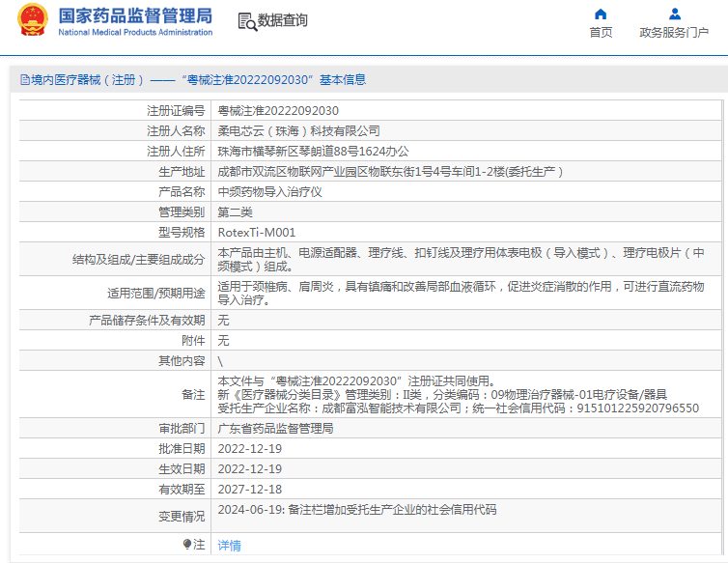728x563 pixels.
Task: Select registration number 粤械注准20222092030 in the 注册证编号 row
Action: [x=278, y=110]
